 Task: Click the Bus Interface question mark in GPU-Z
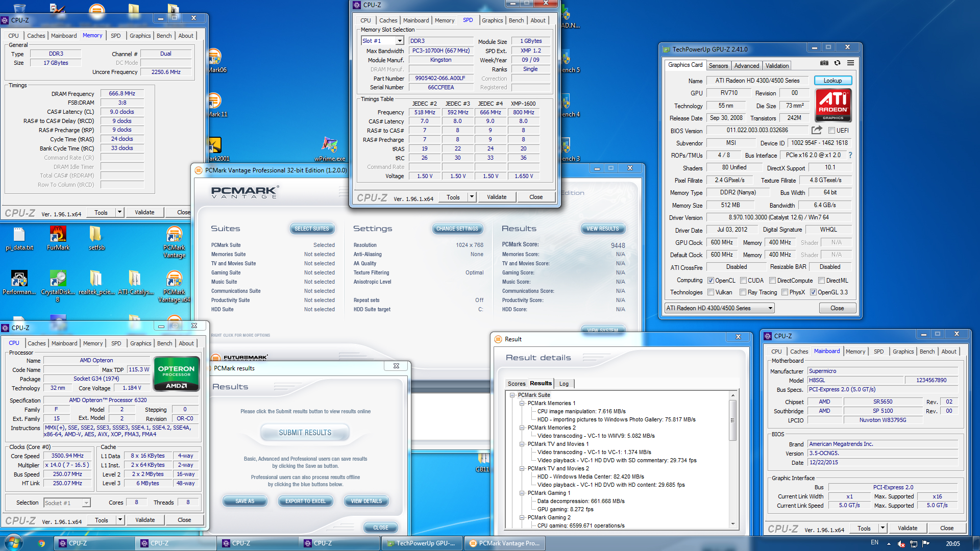click(850, 155)
